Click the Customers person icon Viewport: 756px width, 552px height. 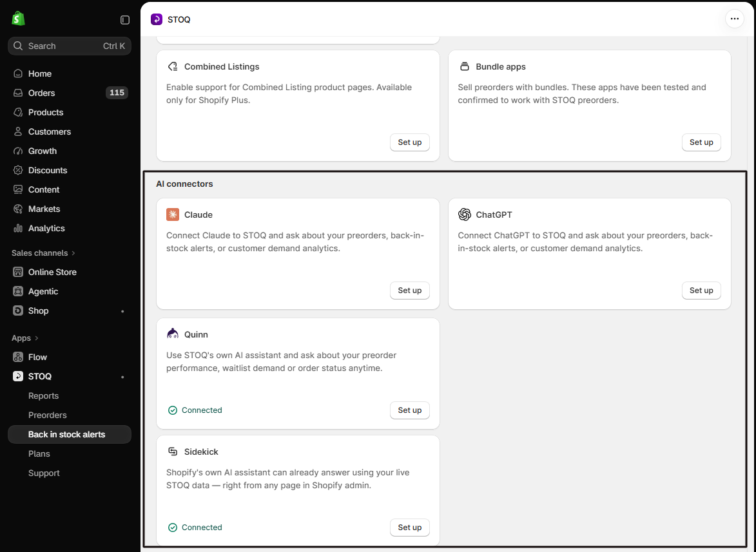pyautogui.click(x=18, y=131)
